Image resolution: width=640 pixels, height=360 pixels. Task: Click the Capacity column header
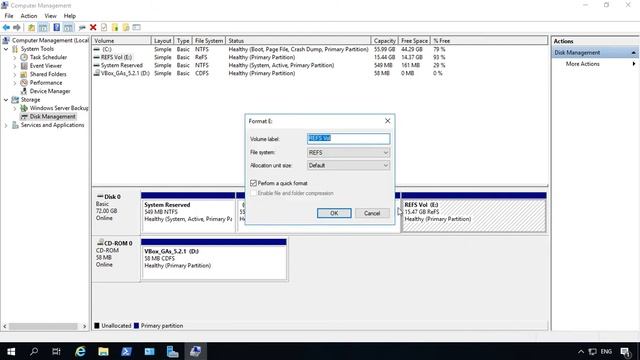pos(384,41)
